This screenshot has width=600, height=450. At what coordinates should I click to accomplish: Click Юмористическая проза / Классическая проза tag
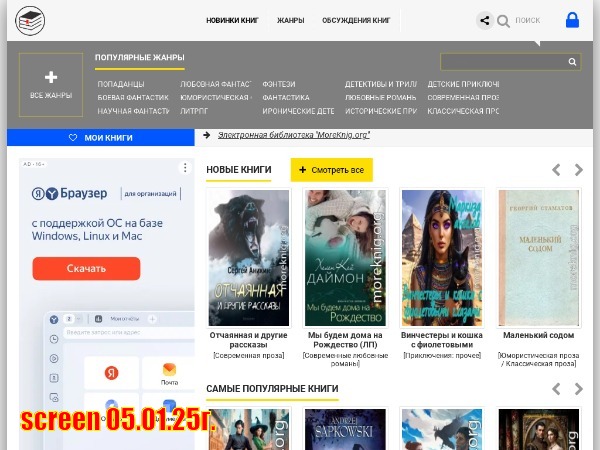(538, 359)
